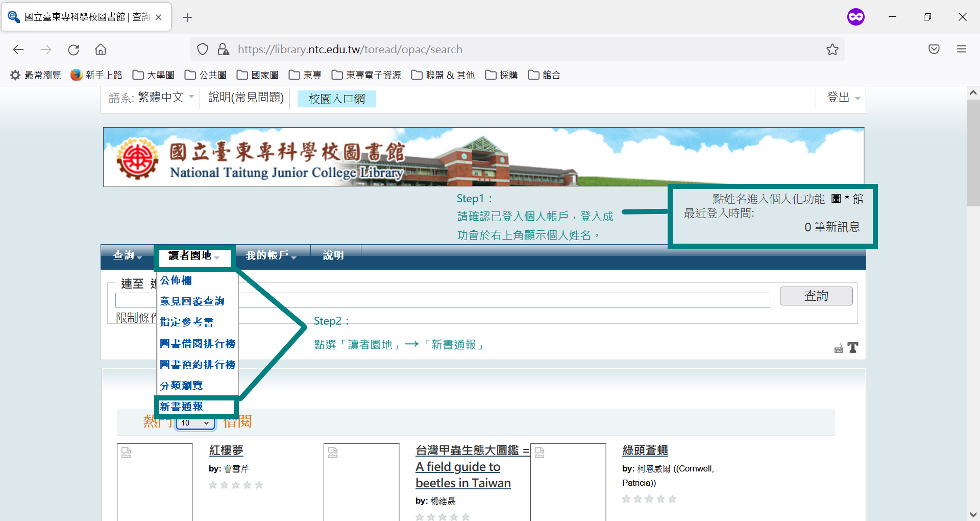
Task: Click scrollbar down arrow
Action: [973, 514]
